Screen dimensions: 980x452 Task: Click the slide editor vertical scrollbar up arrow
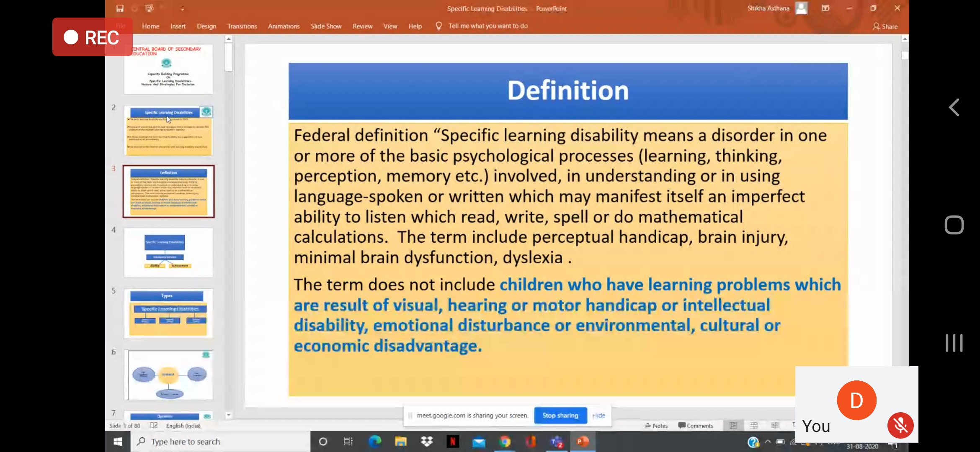(905, 39)
